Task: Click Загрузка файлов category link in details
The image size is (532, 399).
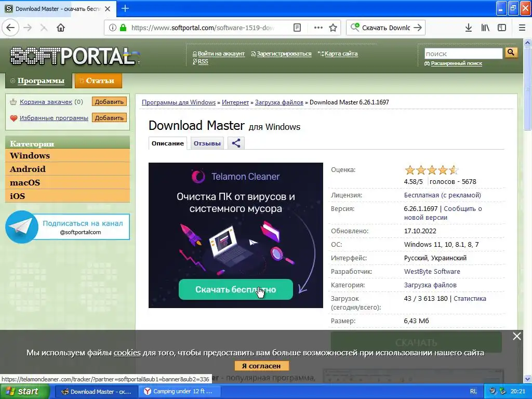Action: tap(430, 285)
